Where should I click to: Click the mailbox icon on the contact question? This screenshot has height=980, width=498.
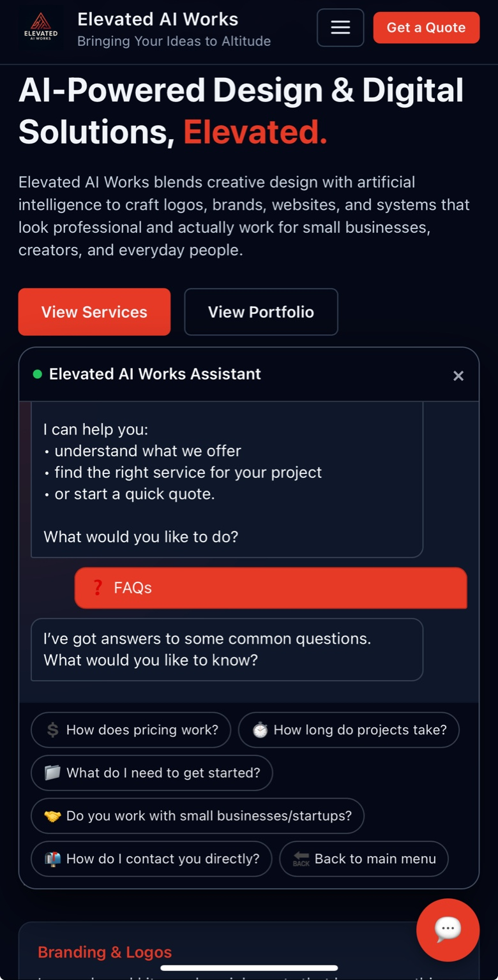click(54, 859)
